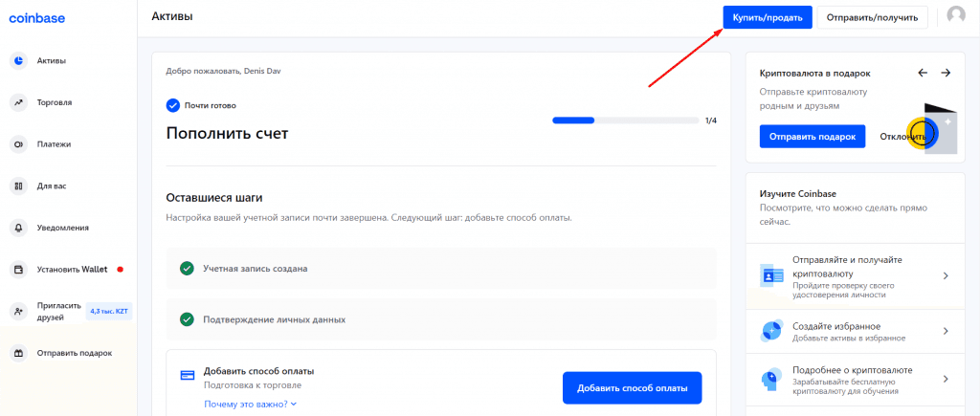Open Платежи icon in sidebar
This screenshot has width=980, height=416.
(19, 144)
